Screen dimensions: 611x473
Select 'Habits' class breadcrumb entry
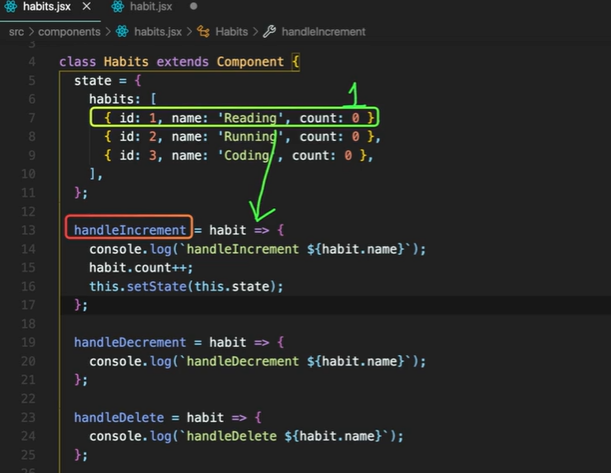(231, 32)
